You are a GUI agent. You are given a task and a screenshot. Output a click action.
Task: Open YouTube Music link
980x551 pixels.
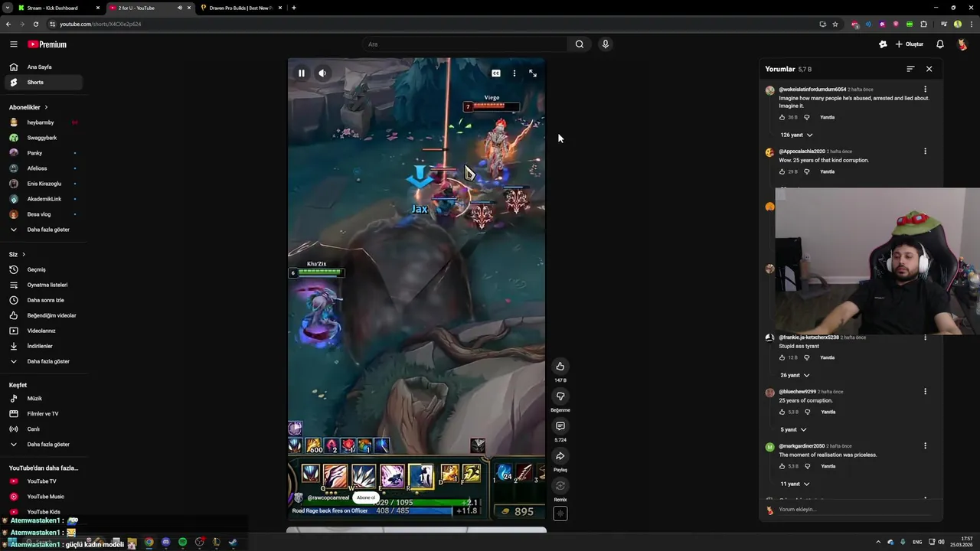pyautogui.click(x=43, y=497)
